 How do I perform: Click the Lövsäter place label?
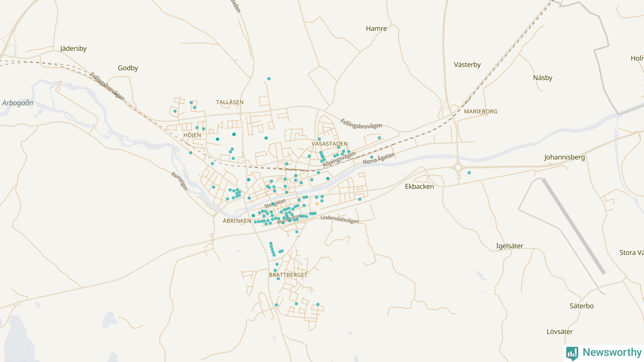[x=560, y=332]
